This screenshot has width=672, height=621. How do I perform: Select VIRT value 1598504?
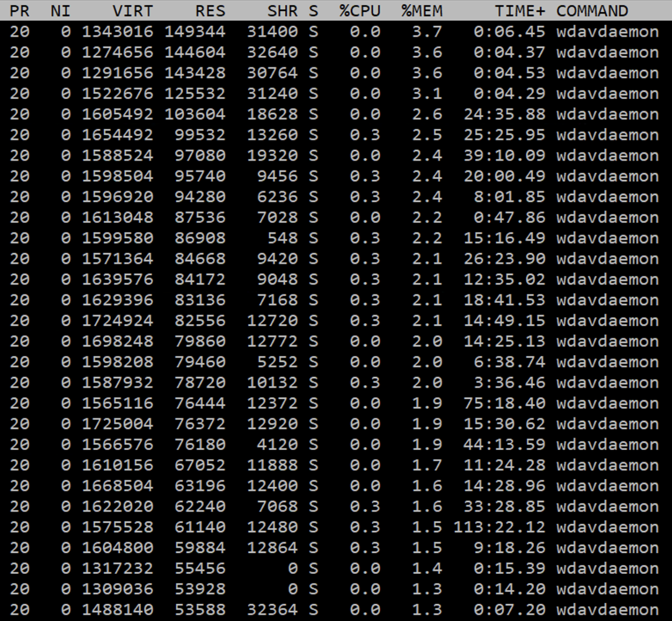pyautogui.click(x=117, y=176)
